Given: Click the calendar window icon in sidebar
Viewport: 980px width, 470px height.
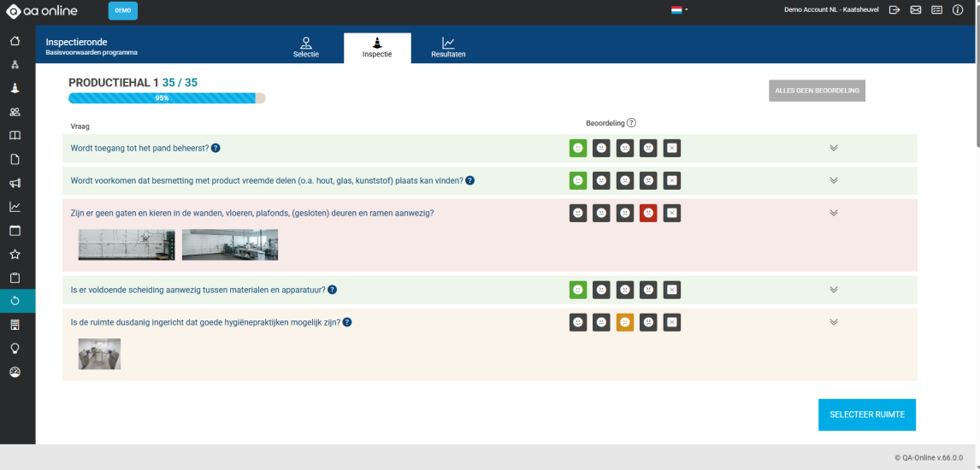Looking at the screenshot, I should click(x=15, y=231).
